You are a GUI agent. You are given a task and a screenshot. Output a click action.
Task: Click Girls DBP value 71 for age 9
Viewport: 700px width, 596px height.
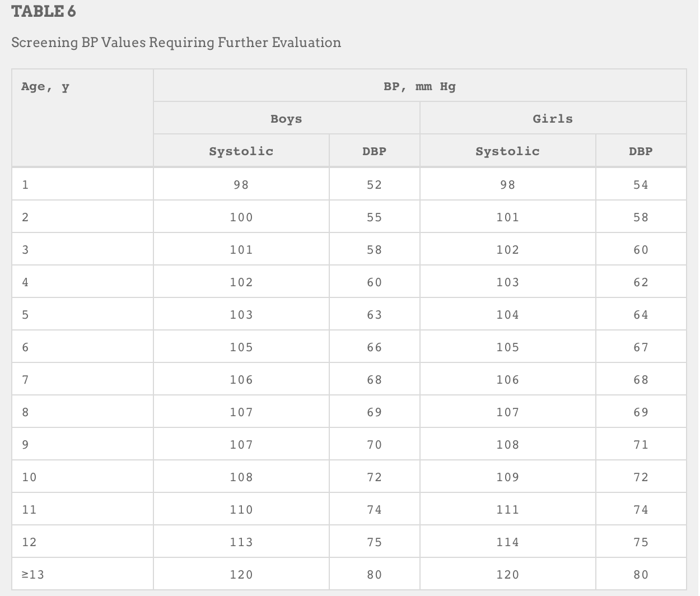pyautogui.click(x=641, y=445)
